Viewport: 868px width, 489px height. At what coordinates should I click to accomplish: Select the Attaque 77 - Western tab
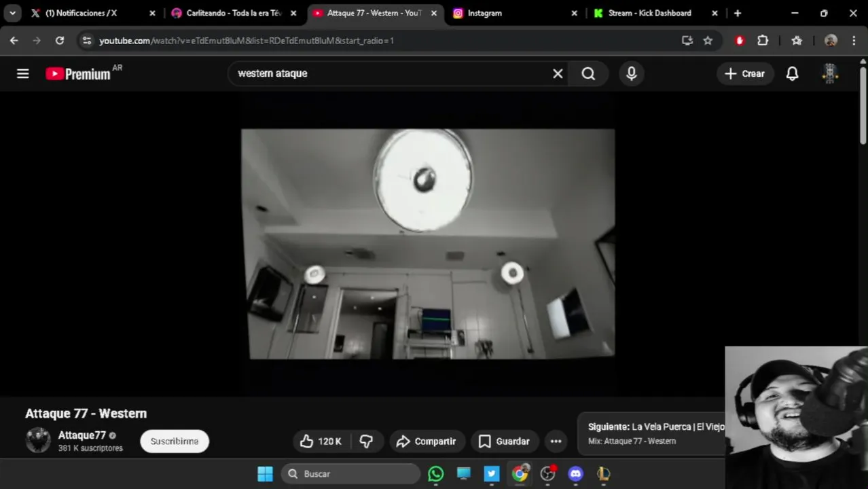(374, 13)
